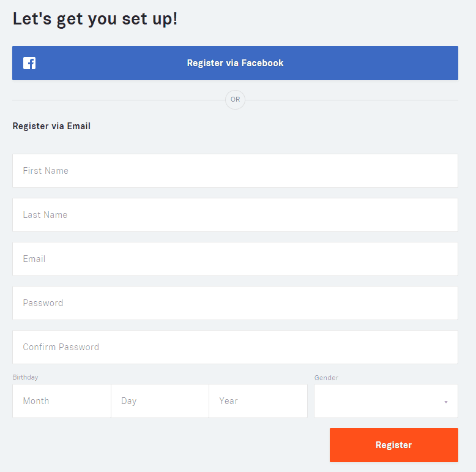Expand Gender list using small arrow
476x472 pixels.
tap(446, 402)
